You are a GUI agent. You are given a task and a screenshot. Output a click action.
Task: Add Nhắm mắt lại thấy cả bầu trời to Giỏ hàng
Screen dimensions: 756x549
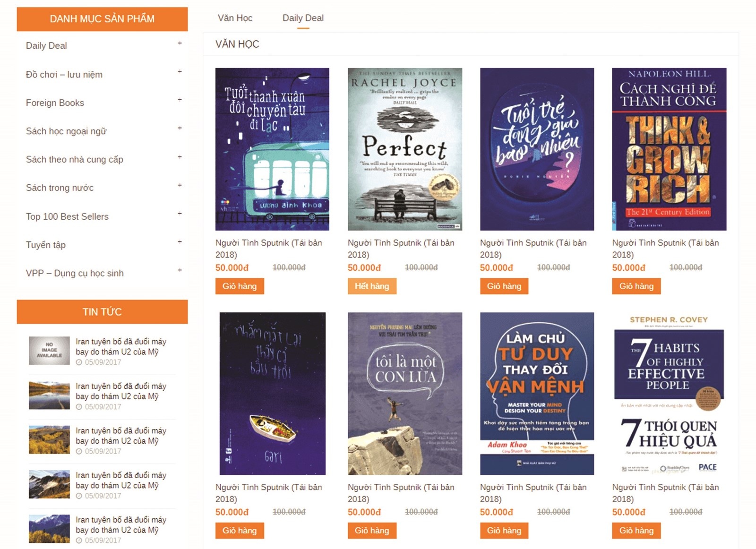coord(240,531)
